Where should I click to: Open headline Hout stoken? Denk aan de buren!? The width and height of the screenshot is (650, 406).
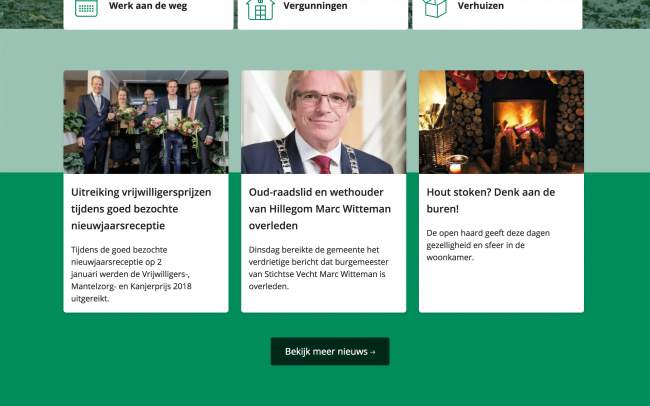(491, 200)
